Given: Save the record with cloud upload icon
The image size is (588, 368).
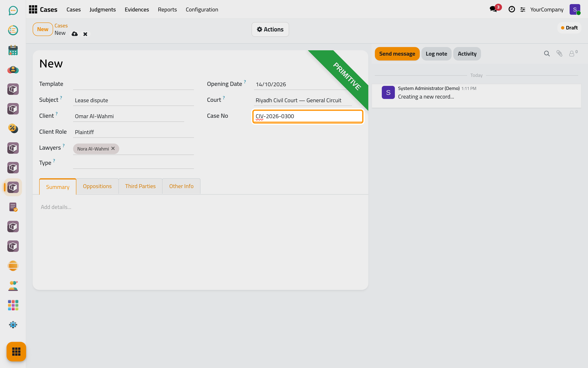Looking at the screenshot, I should pos(74,34).
